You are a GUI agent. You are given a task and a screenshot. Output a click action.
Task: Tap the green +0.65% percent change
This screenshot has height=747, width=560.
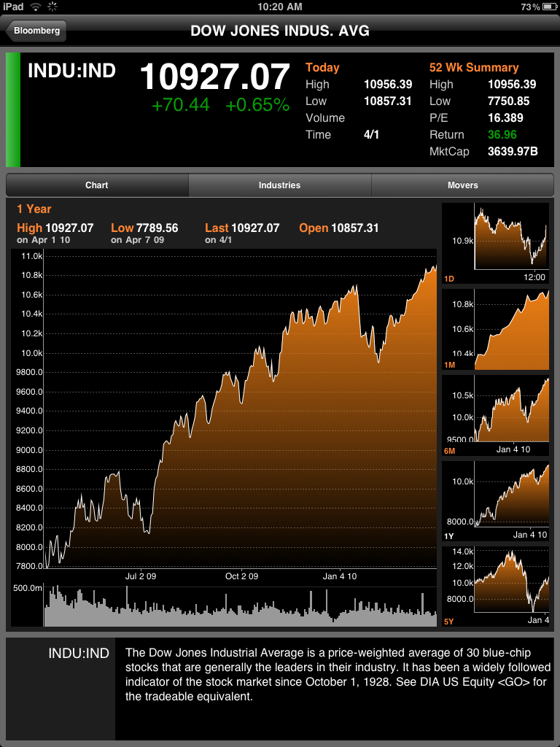257,105
